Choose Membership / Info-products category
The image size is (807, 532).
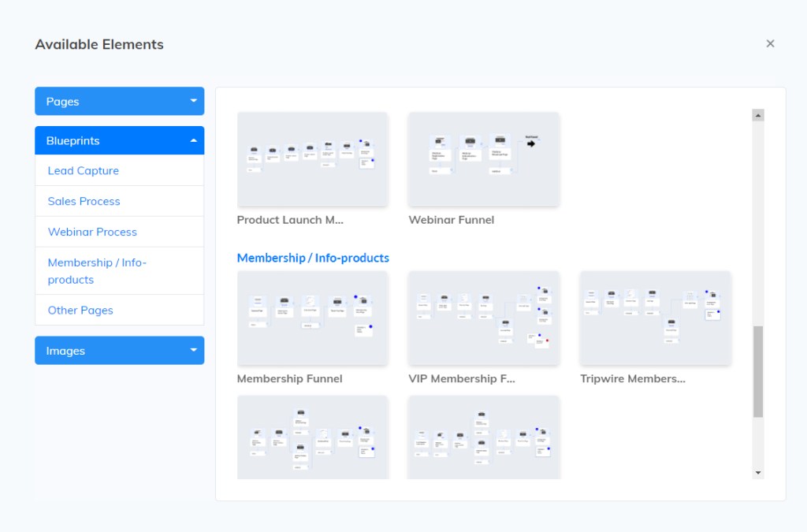(x=97, y=271)
